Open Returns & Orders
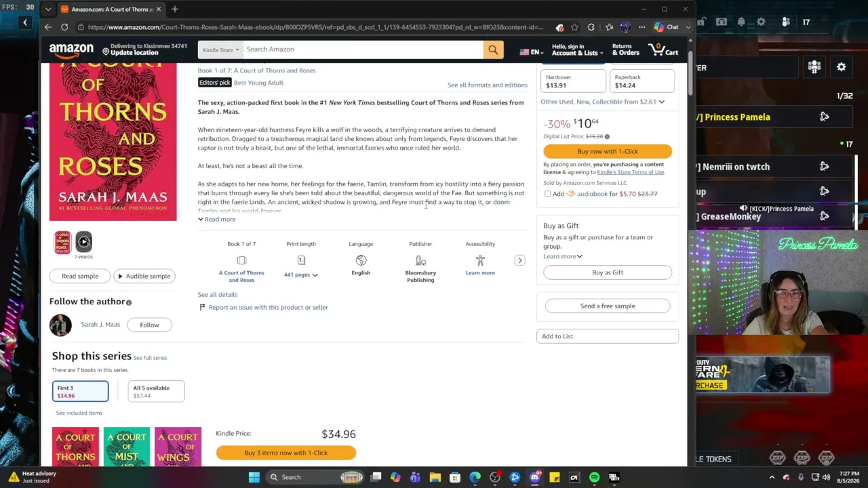This screenshot has height=488, width=868. 625,49
